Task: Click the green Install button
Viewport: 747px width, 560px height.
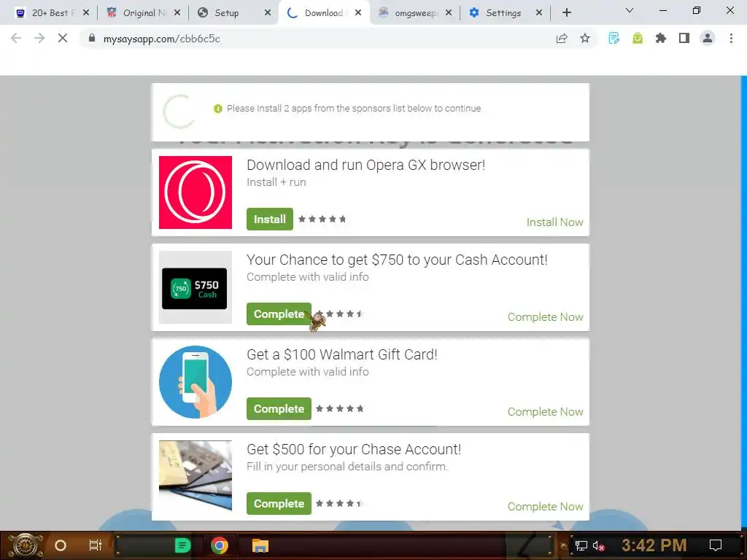Action: [x=270, y=219]
